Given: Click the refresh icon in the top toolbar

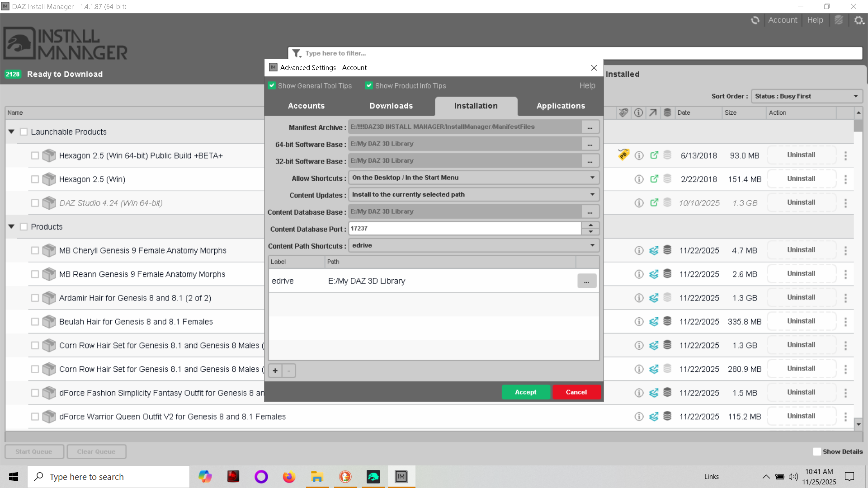Looking at the screenshot, I should pyautogui.click(x=755, y=20).
